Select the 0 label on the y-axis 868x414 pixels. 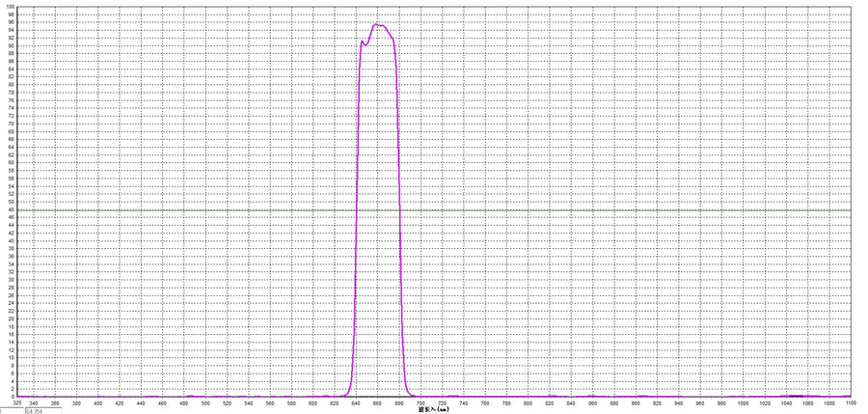[x=11, y=396]
